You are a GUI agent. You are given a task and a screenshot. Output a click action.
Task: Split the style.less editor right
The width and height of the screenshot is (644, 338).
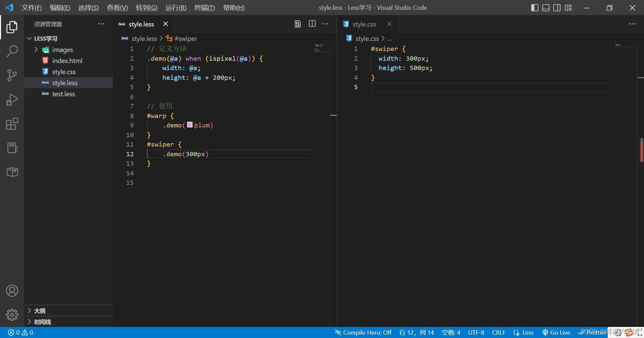pos(312,24)
